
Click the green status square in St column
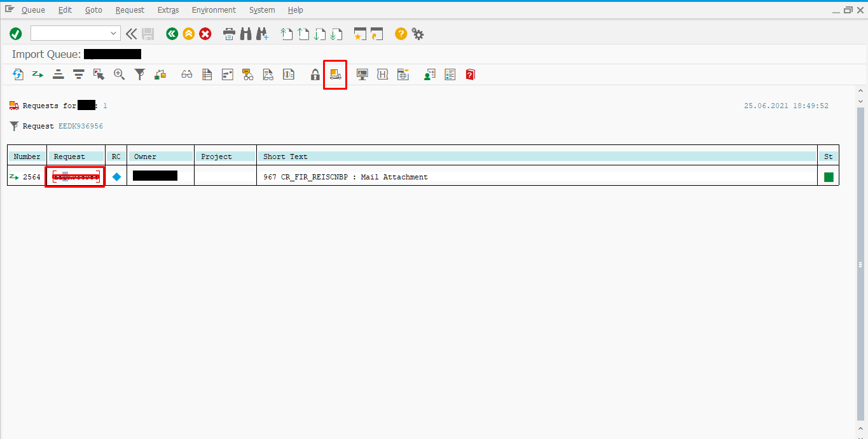coord(829,177)
